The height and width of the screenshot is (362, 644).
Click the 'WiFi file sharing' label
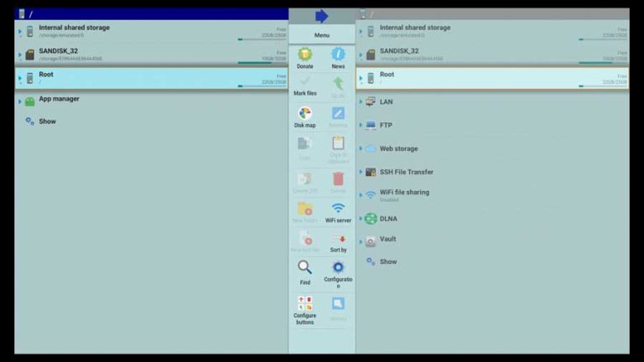[404, 192]
